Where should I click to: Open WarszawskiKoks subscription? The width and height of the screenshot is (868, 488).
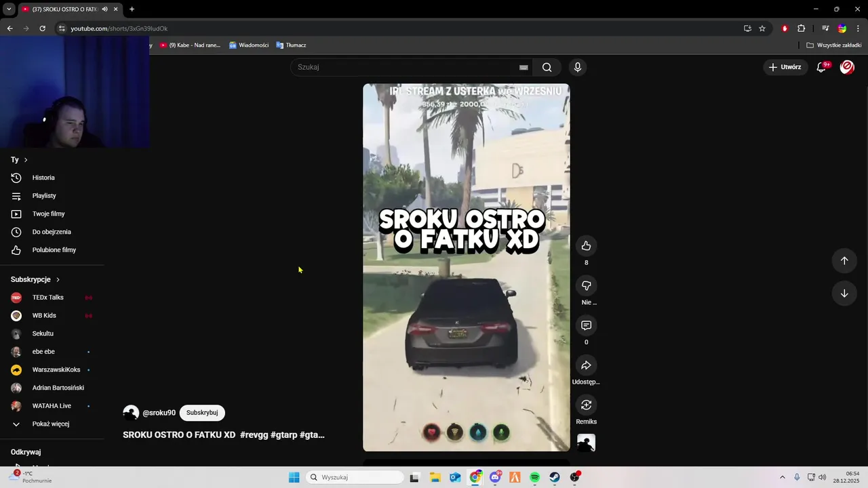[x=52, y=370]
